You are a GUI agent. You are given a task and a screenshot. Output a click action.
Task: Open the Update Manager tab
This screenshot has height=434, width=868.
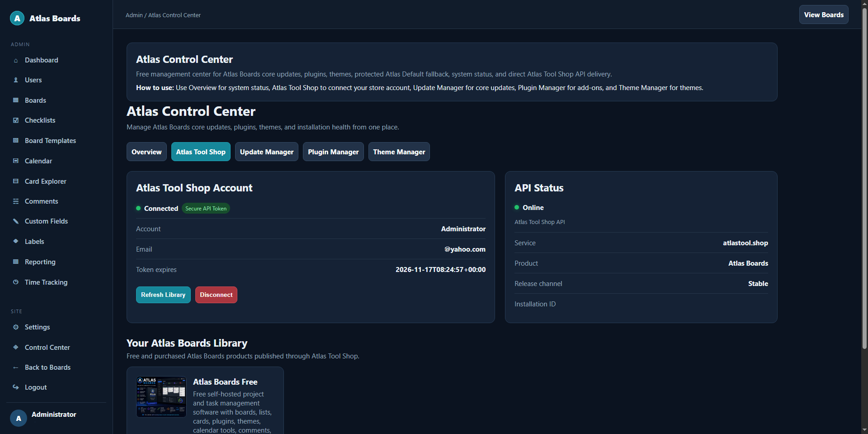click(x=267, y=152)
